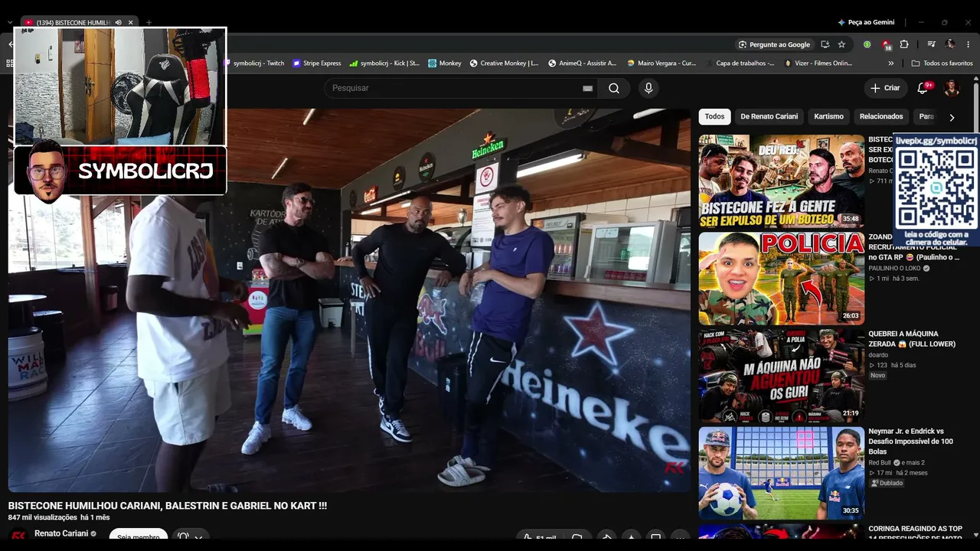Open the green dollar extension icon
Viewport: 980px width, 551px height.
click(x=867, y=44)
